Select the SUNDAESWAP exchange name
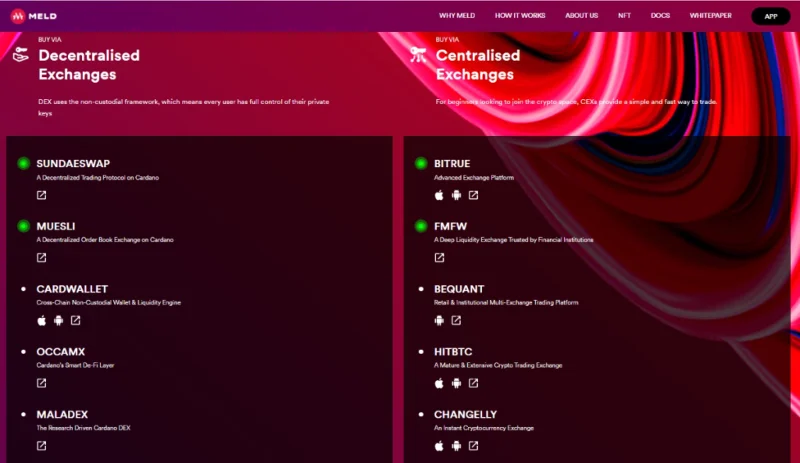The width and height of the screenshot is (800, 463). coord(73,163)
